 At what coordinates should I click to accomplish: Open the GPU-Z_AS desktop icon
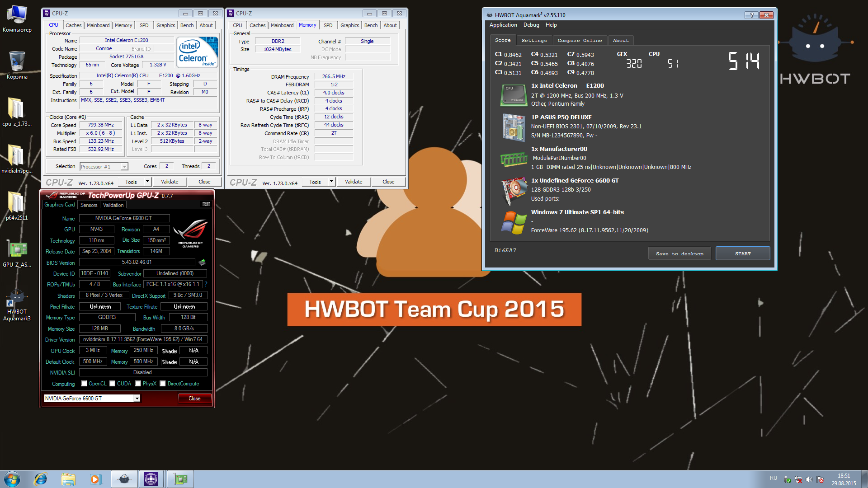click(17, 253)
